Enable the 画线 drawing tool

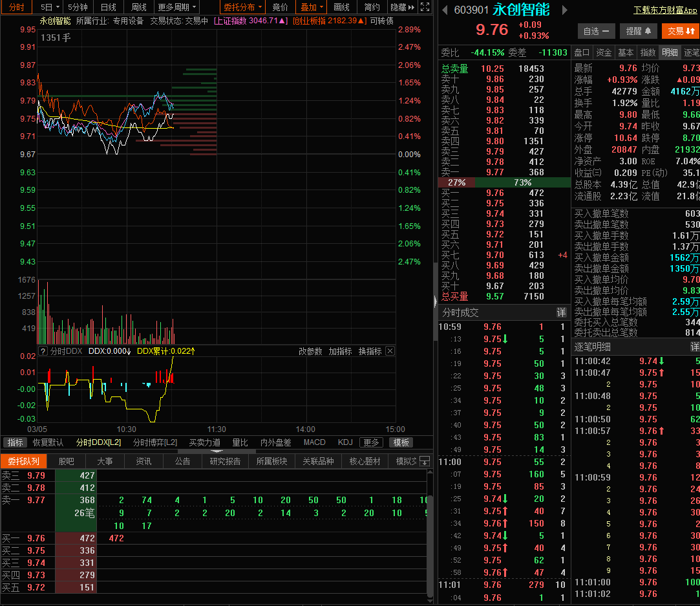pos(341,7)
